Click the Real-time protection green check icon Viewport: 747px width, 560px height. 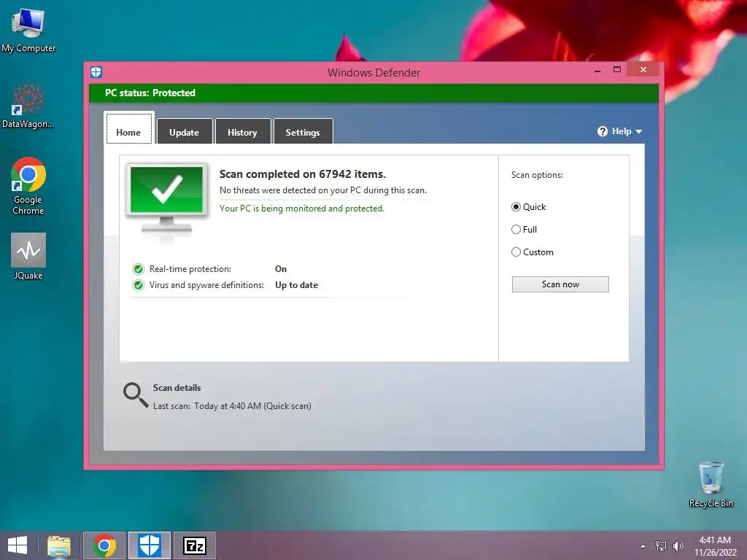(139, 269)
